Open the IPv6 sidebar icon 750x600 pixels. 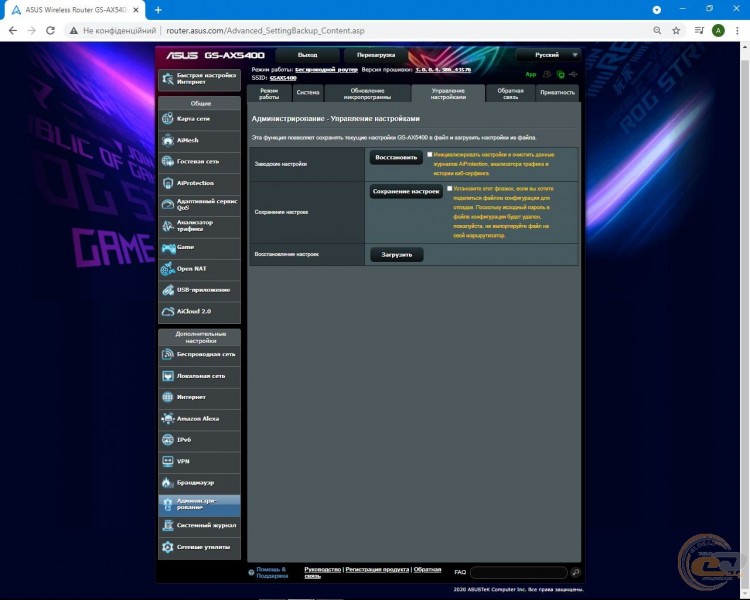[x=167, y=440]
